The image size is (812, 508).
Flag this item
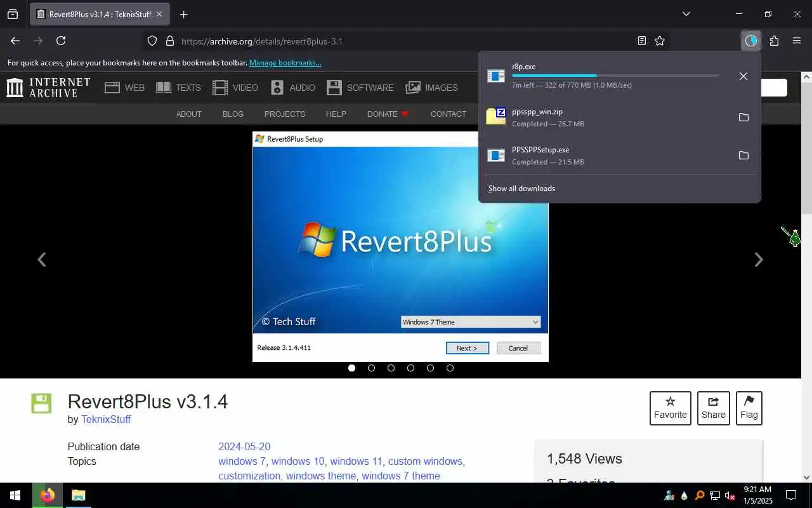point(749,408)
